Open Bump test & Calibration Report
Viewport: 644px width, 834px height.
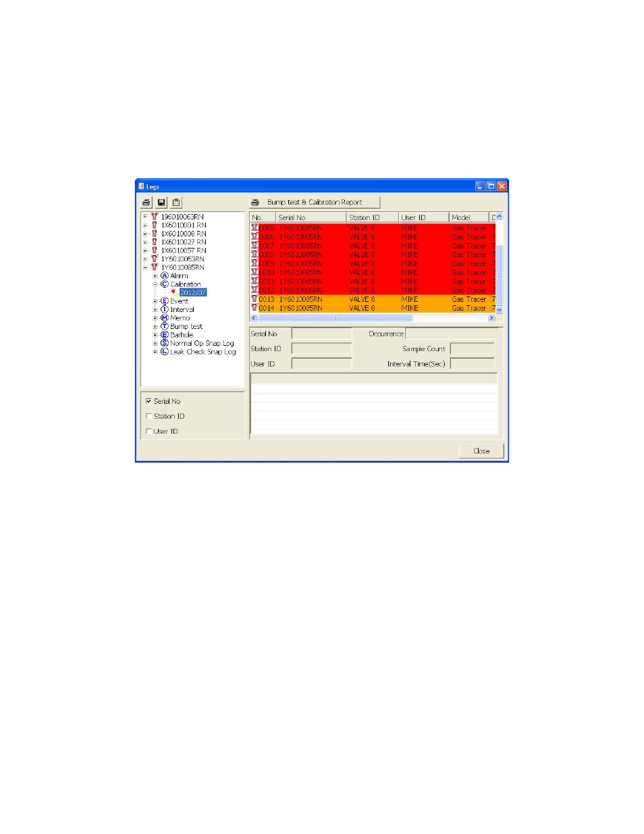point(315,203)
